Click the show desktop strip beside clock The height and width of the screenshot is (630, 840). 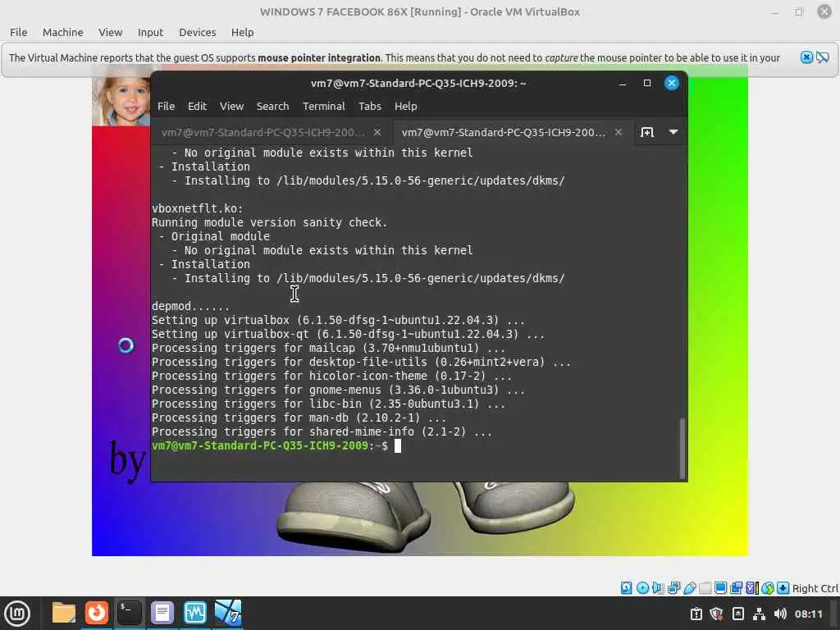(834, 614)
